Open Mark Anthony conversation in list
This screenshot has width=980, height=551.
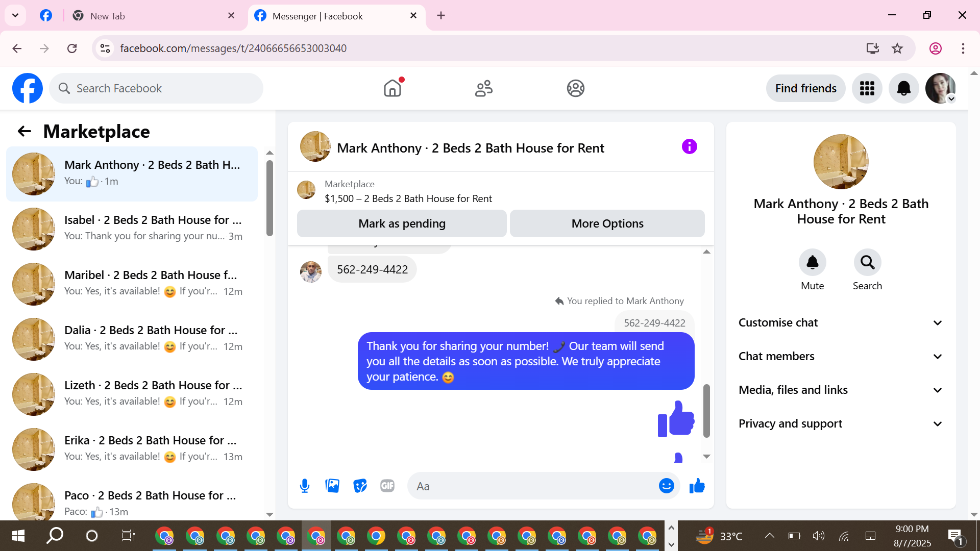(x=132, y=173)
